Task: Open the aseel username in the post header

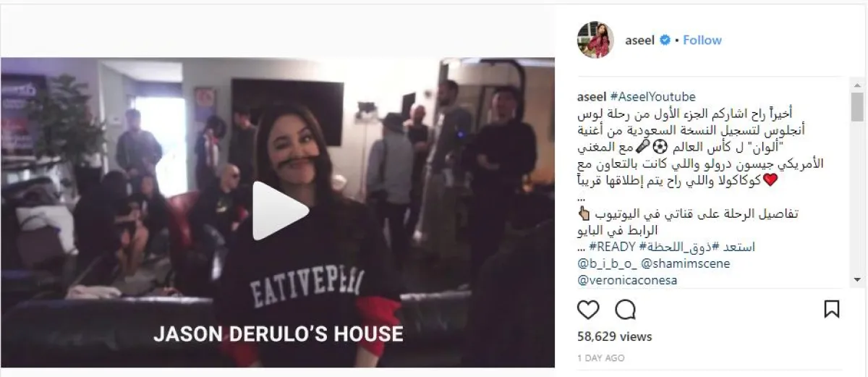Action: point(639,41)
